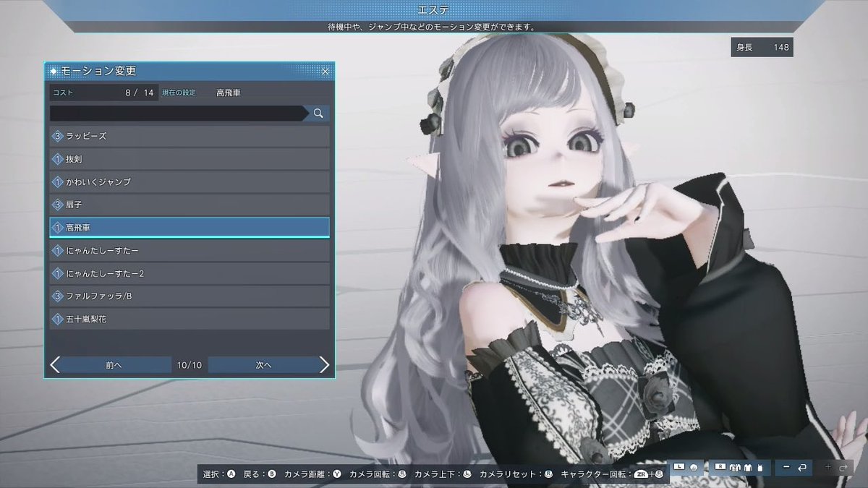Click the モーション変更 panel title
Screen dimensions: 868x488
pyautogui.click(x=98, y=71)
